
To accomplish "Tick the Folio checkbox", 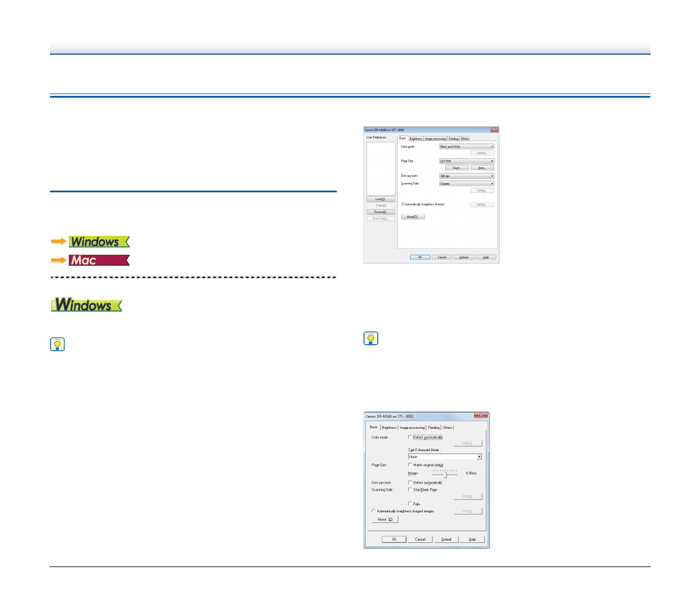I will point(410,504).
